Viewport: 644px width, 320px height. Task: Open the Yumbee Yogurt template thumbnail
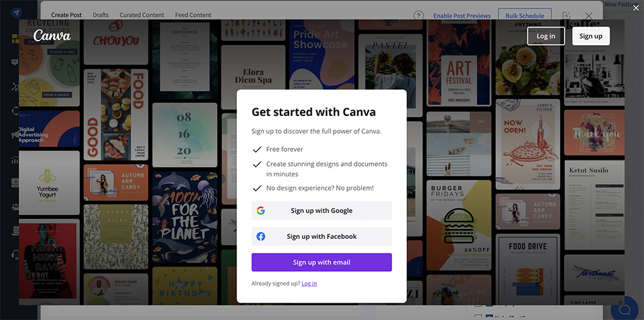click(50, 182)
